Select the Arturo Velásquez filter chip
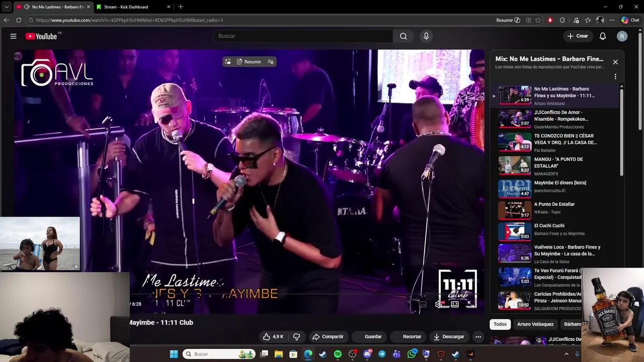This screenshot has width=644, height=362. pyautogui.click(x=535, y=324)
